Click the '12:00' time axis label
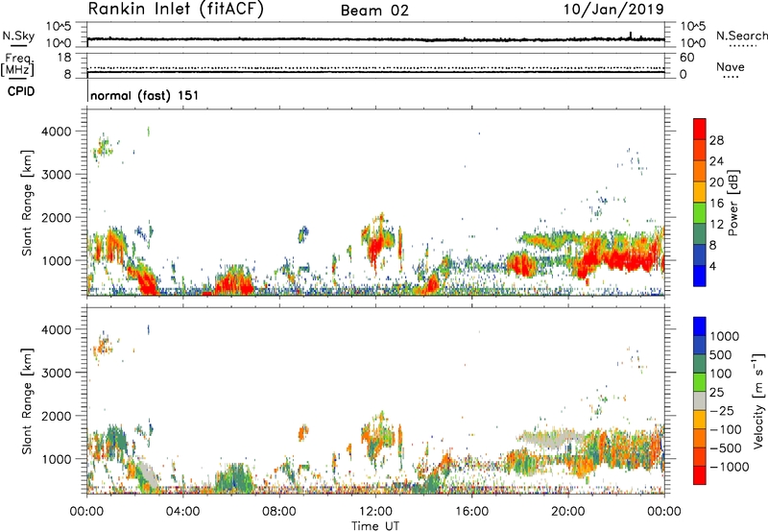This screenshot has width=768, height=532. tap(375, 512)
